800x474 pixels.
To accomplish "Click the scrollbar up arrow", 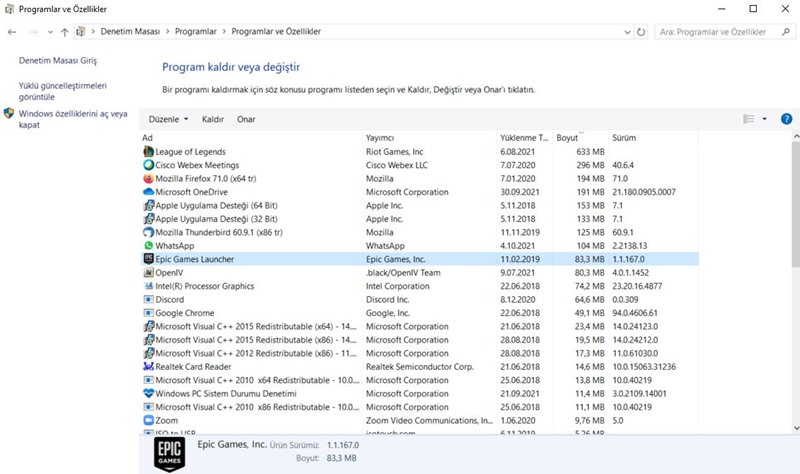I will pyautogui.click(x=796, y=136).
